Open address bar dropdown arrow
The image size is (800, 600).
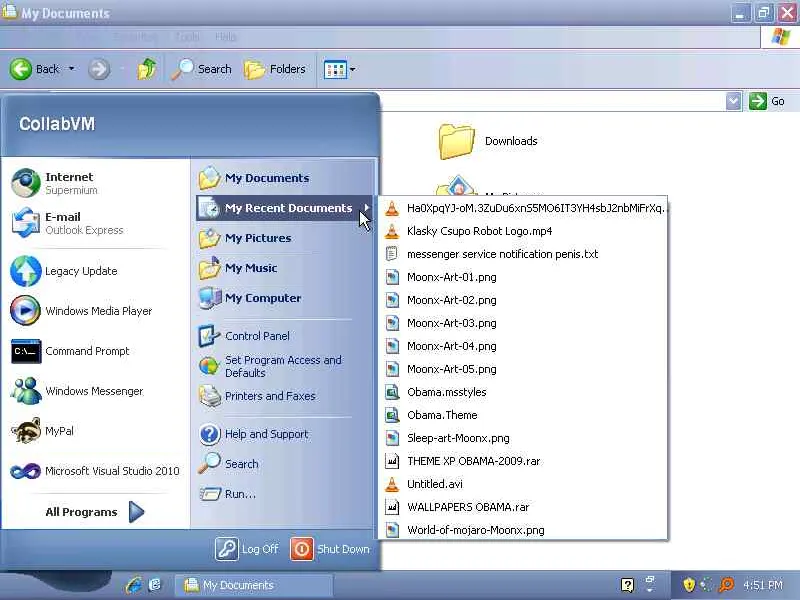[x=733, y=101]
